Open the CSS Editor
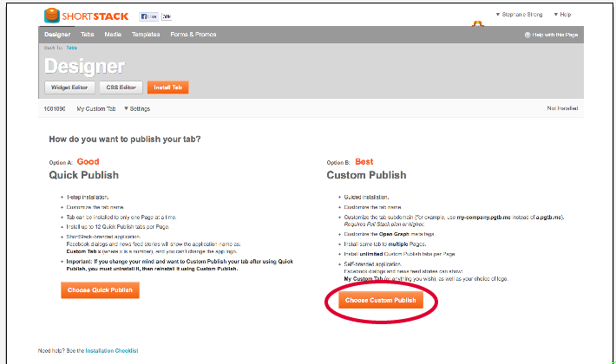The image size is (616, 364). click(121, 88)
